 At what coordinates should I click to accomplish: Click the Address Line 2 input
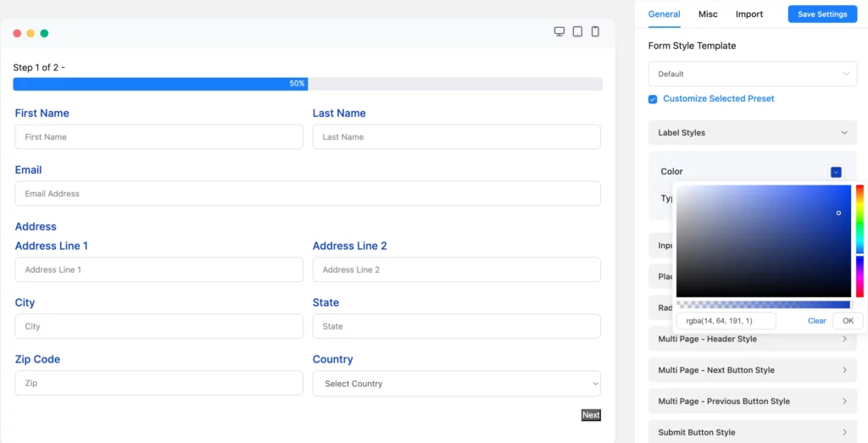pos(457,269)
